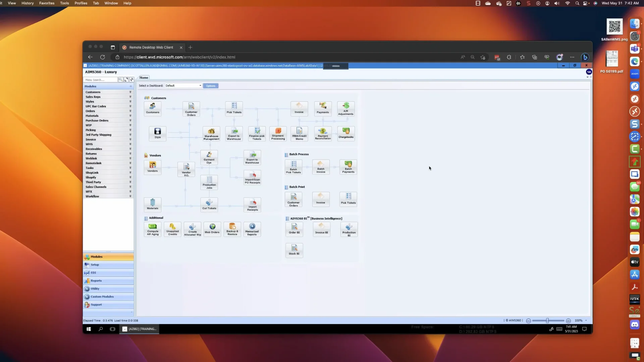
Task: Select the Garment Dye icon
Action: click(x=209, y=157)
